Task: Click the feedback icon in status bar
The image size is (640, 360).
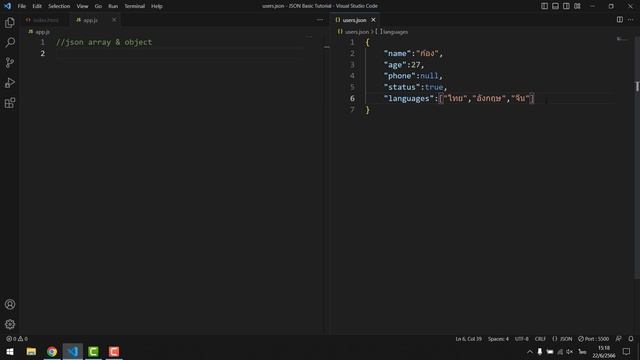Action: [x=619, y=339]
